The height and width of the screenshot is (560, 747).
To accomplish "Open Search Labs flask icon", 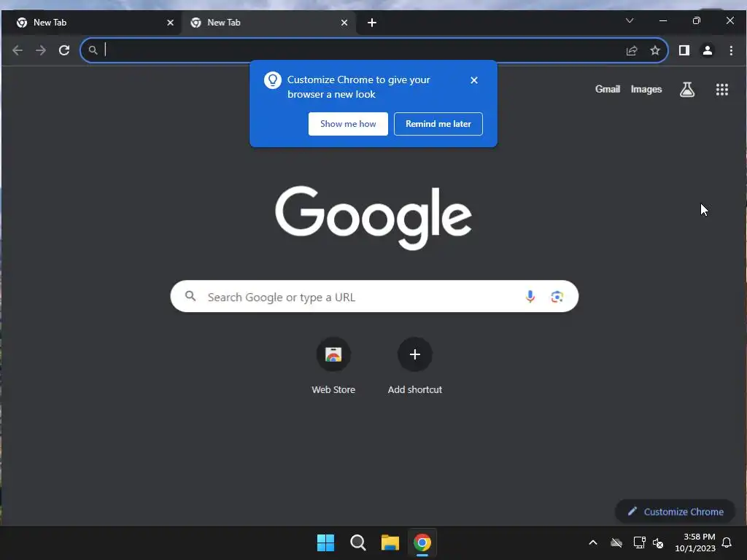I will [686, 90].
